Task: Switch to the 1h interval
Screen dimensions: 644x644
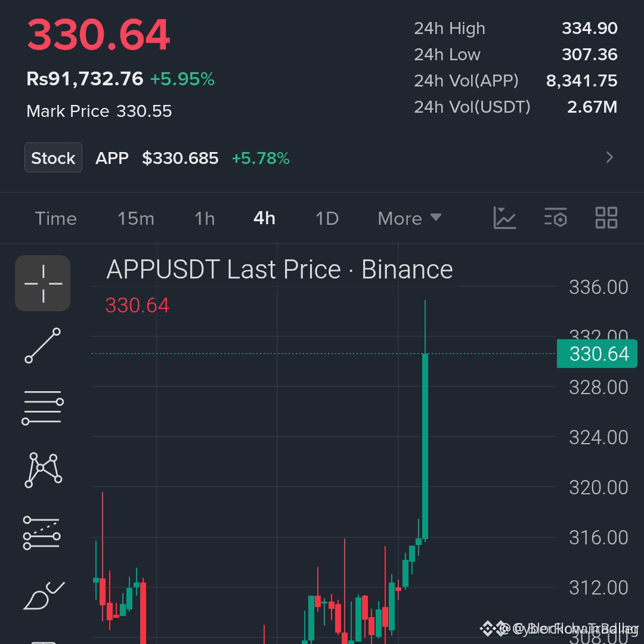Action: point(205,218)
